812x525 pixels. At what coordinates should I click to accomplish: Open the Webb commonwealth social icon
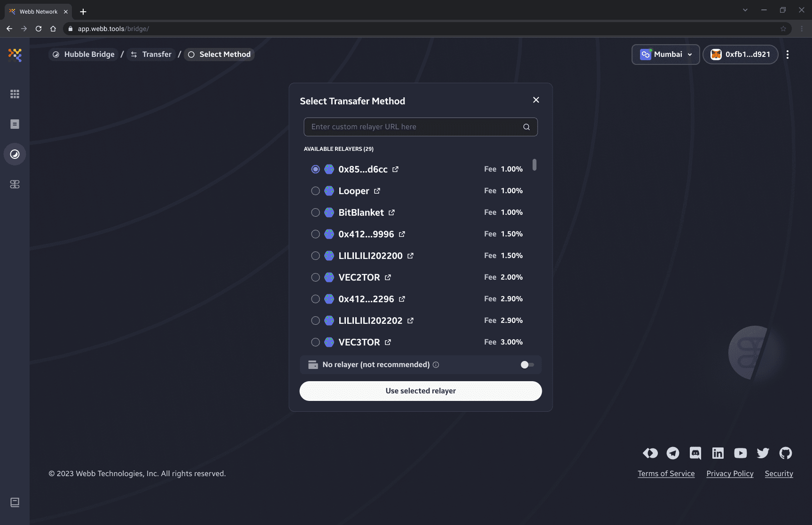coord(650,453)
